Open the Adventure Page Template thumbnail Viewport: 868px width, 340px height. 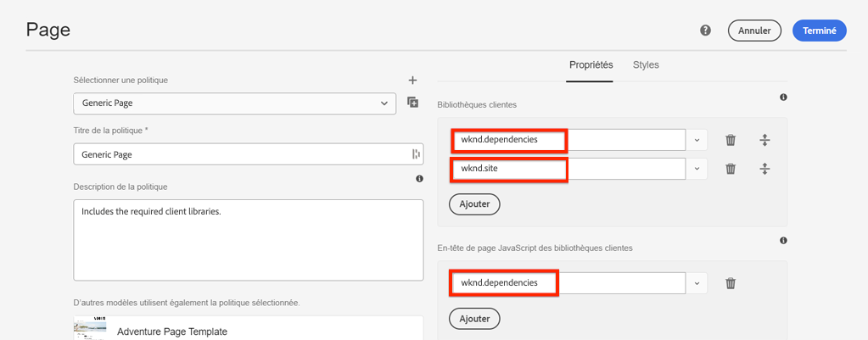[90, 329]
